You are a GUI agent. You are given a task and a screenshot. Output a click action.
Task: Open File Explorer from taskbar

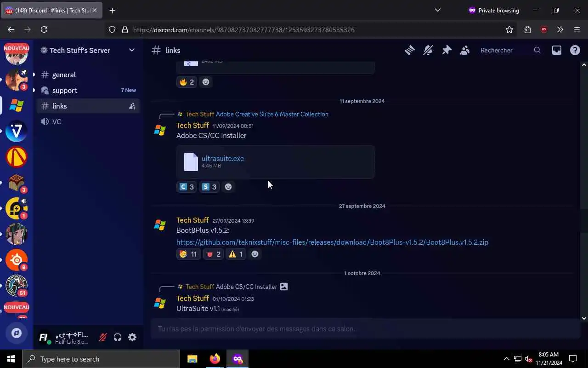[x=192, y=359]
